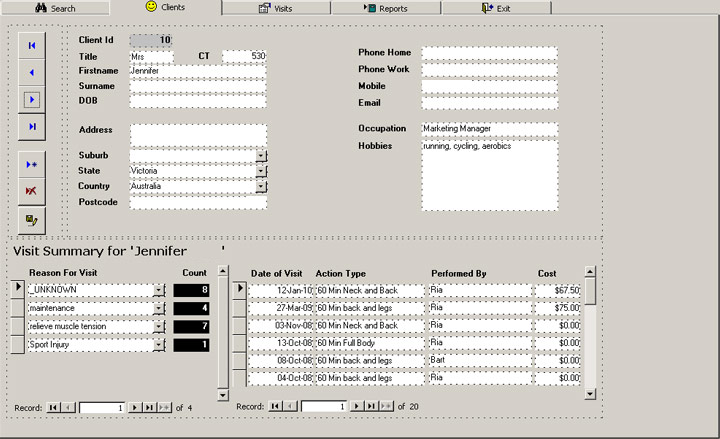Click the count cell showing 7

tap(191, 326)
